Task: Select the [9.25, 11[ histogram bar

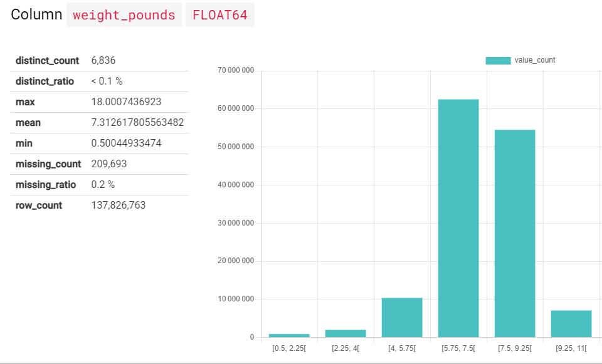Action: 571,323
